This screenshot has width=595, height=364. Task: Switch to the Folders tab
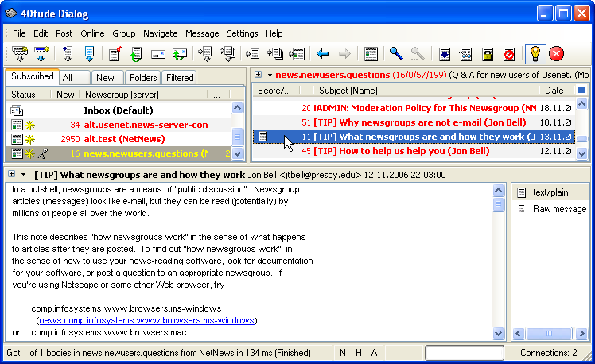tap(143, 78)
